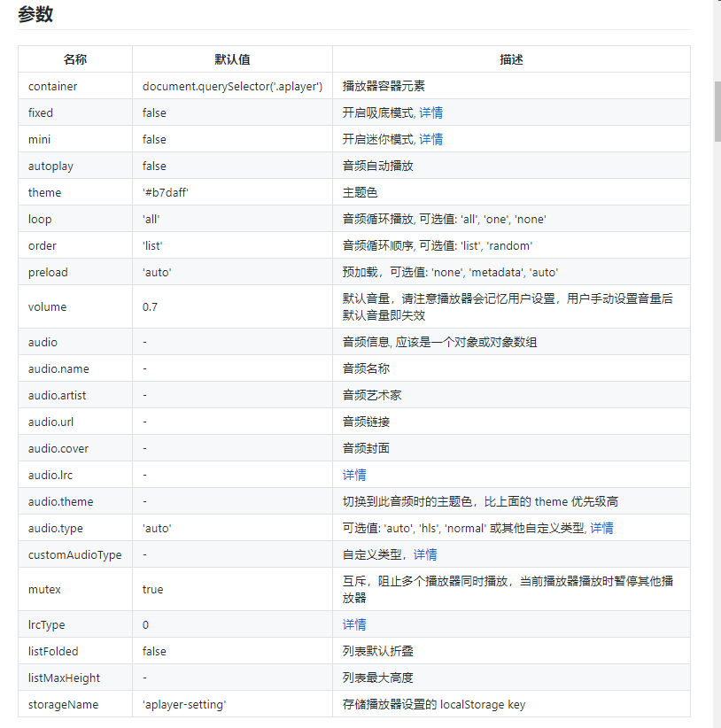Click the 'list' default value cell

coord(232,245)
